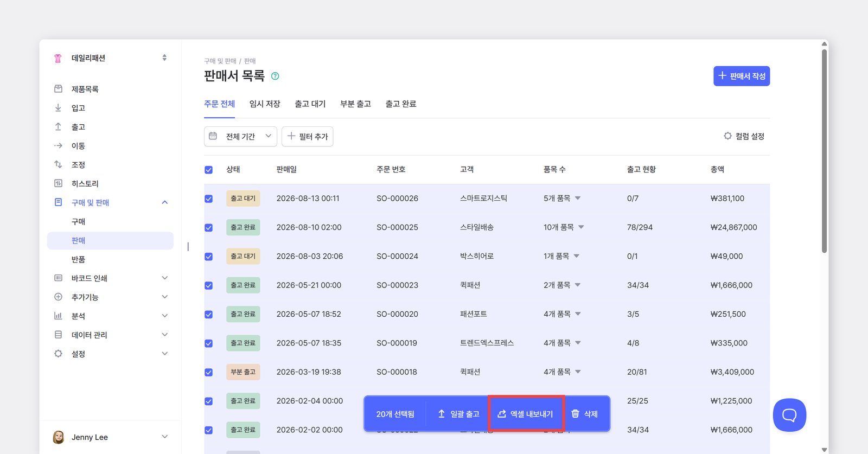
Task: Uncheck the row SO-000020 checkbox
Action: coord(209,314)
